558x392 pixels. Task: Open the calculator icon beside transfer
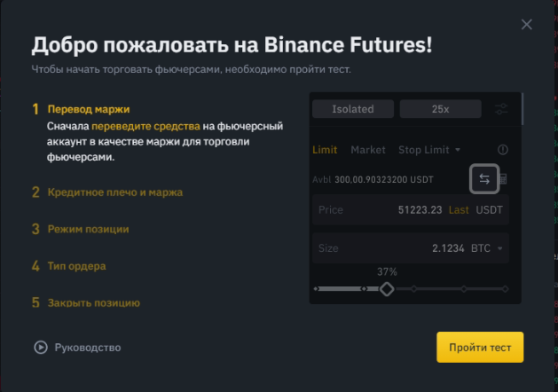(x=504, y=179)
